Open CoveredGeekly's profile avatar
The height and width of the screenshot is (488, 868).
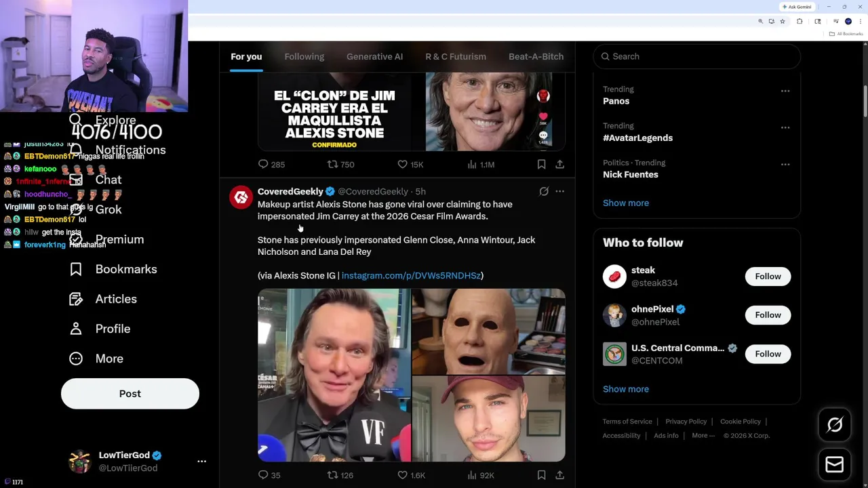point(241,197)
